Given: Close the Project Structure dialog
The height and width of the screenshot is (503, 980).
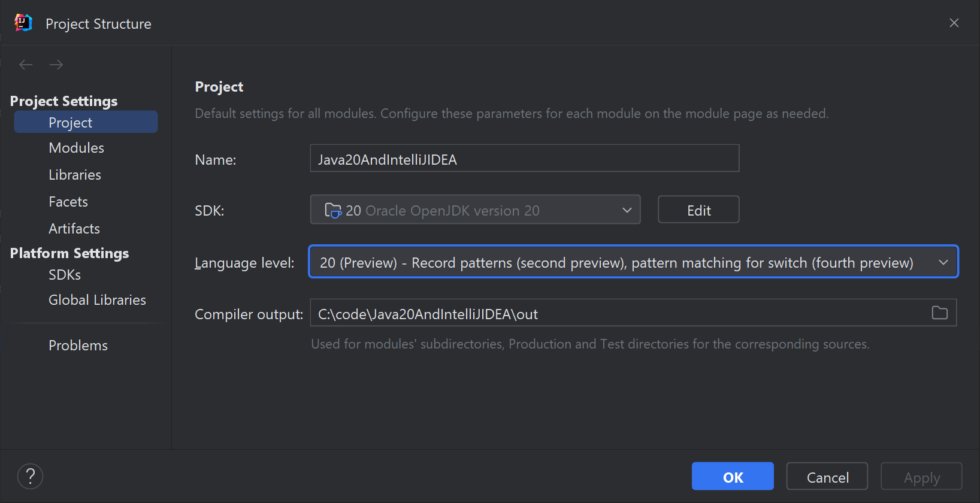Looking at the screenshot, I should point(954,23).
